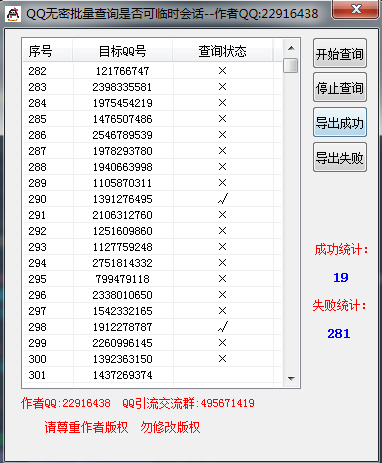Image resolution: width=382 pixels, height=463 pixels.
Task: Click serial number 294 in the list
Action: coord(37,263)
